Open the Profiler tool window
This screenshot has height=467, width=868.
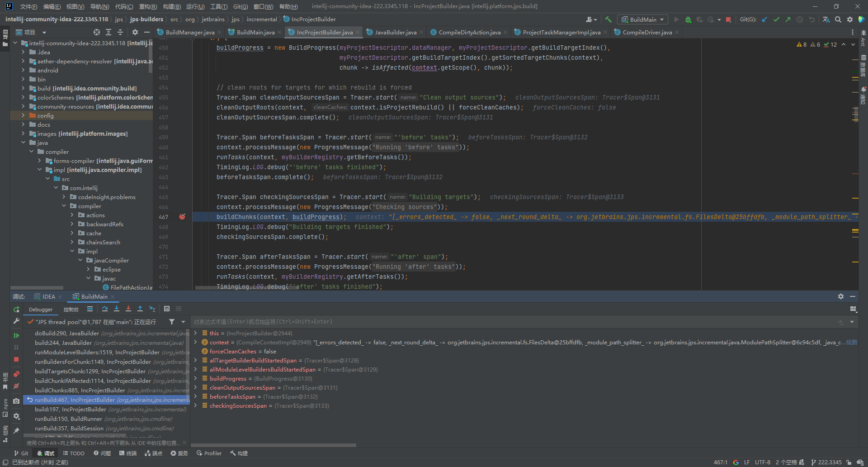(x=209, y=453)
